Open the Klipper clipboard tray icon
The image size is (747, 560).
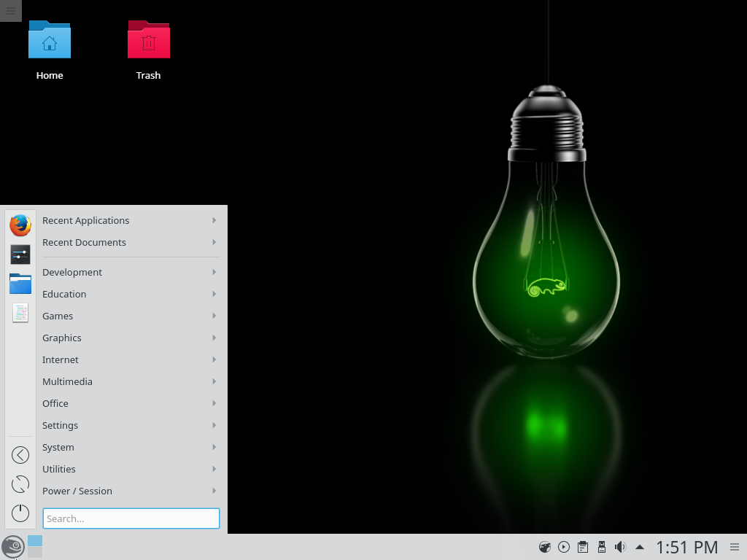(x=582, y=546)
